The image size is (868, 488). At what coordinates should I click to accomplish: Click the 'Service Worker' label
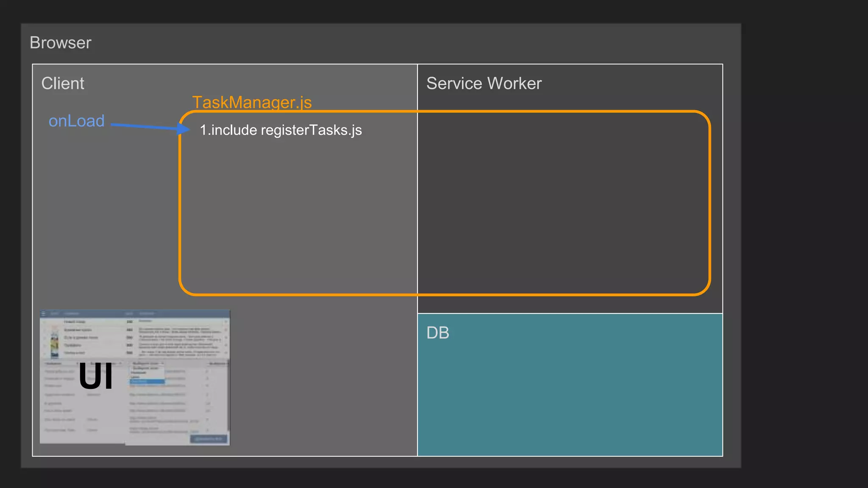click(x=484, y=83)
